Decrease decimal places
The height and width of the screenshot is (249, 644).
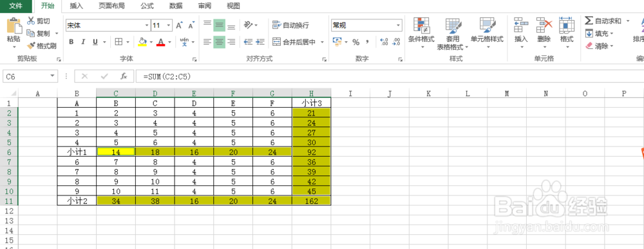(396, 41)
